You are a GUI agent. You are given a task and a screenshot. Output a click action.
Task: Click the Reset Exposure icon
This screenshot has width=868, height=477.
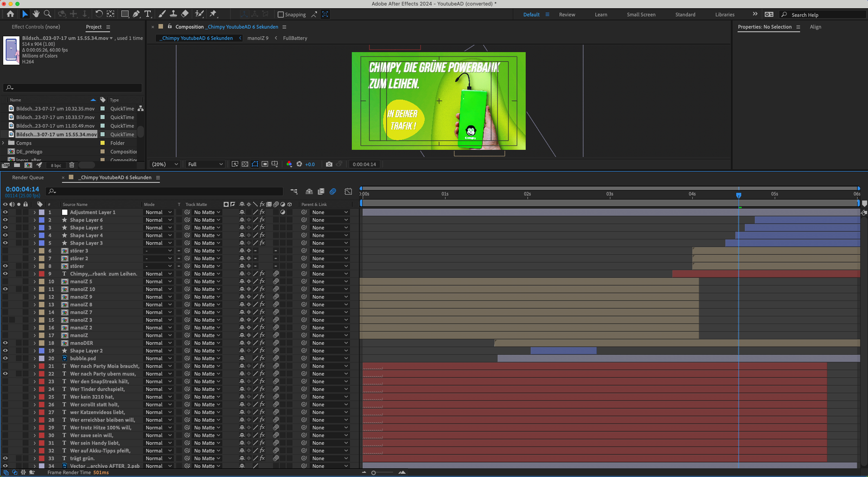[299, 164]
